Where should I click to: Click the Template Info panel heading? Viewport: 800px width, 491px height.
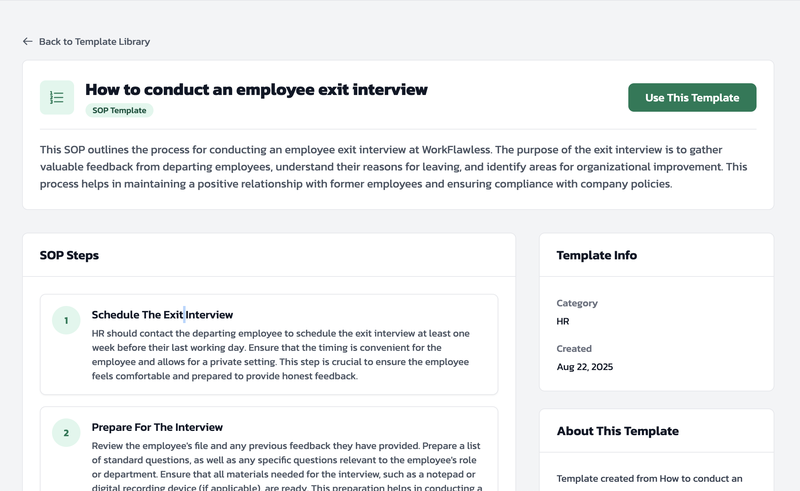[597, 255]
